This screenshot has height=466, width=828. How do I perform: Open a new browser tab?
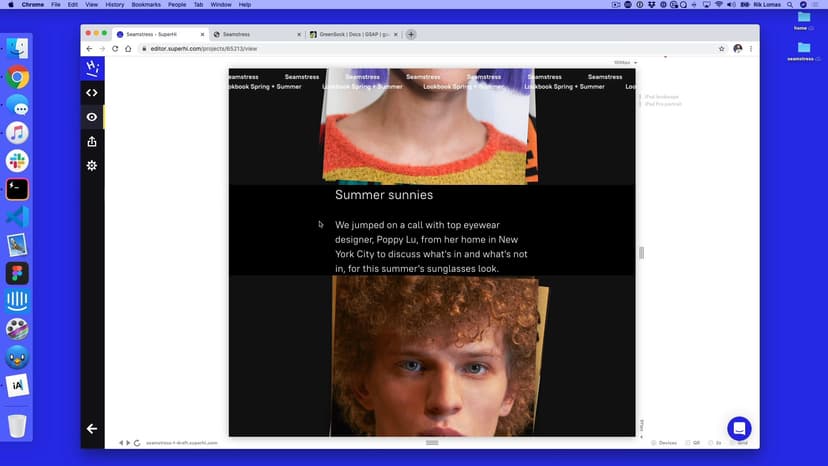pyautogui.click(x=411, y=34)
